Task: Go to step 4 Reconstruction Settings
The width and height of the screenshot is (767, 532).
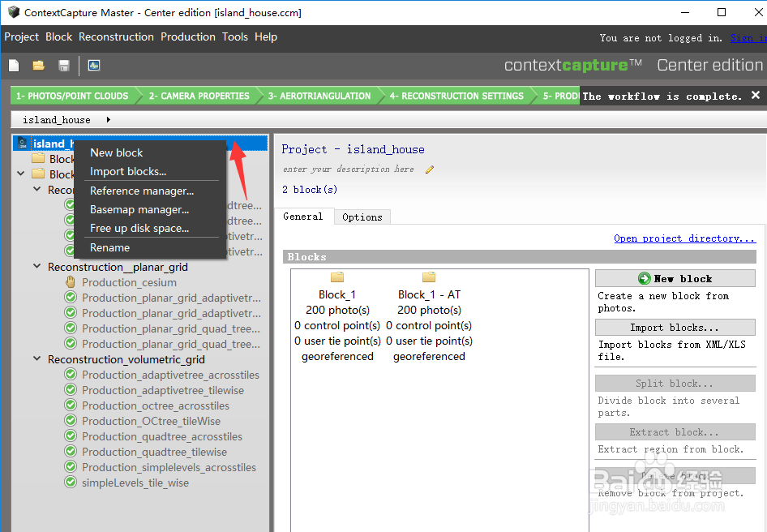Action: point(456,96)
